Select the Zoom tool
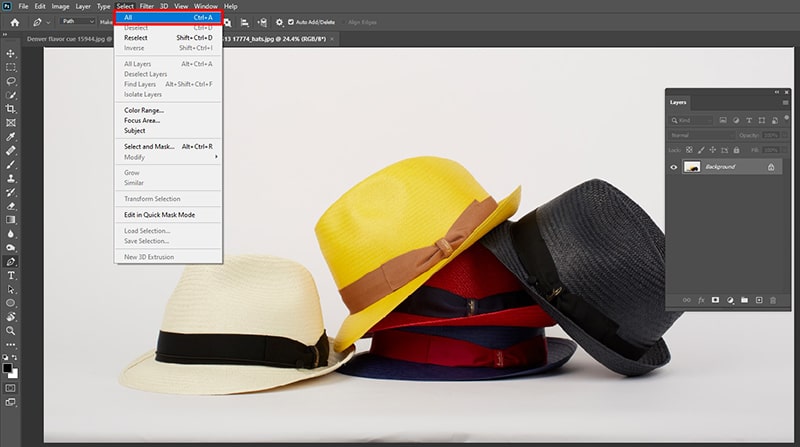Screen dimensions: 800x447 click(x=10, y=331)
